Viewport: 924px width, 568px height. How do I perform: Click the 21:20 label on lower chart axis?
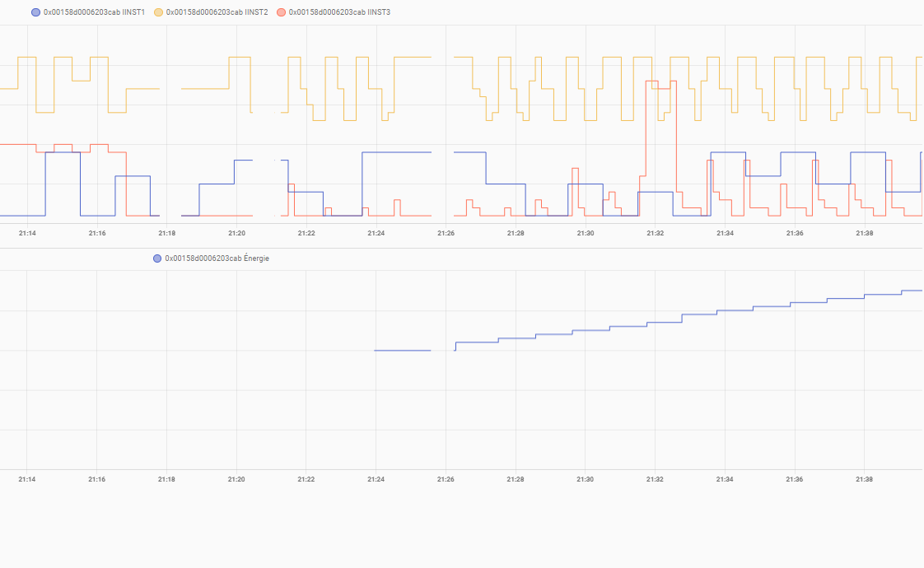tap(236, 479)
